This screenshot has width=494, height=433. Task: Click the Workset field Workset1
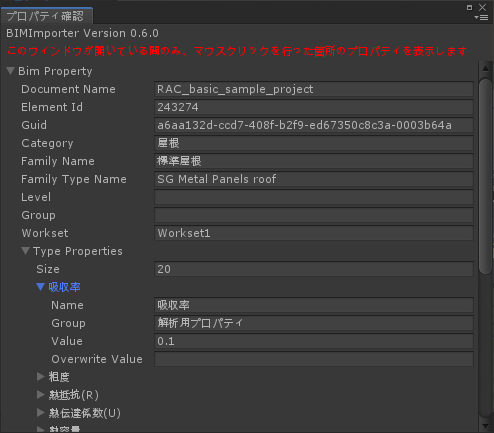click(314, 233)
